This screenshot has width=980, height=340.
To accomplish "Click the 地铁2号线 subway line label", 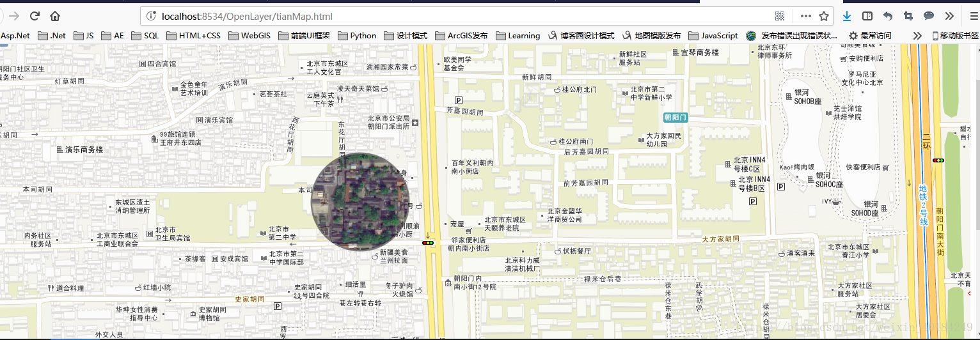I will click(923, 204).
